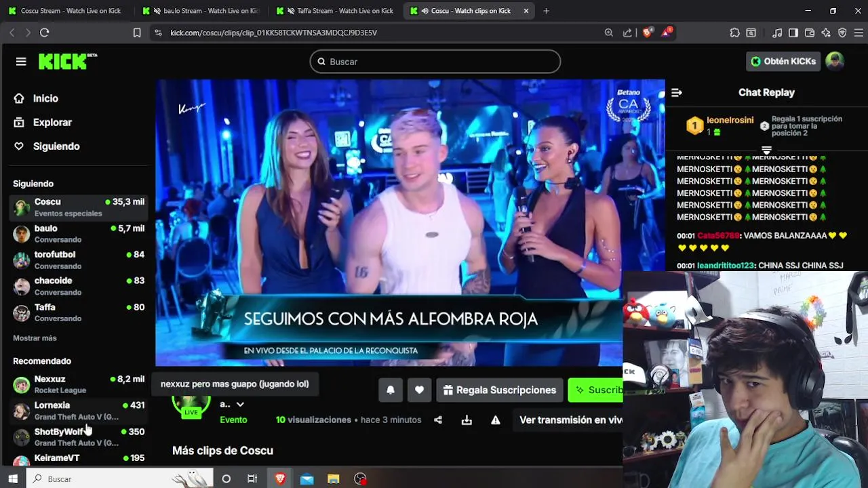Open Explorar in the sidebar
The width and height of the screenshot is (868, 488).
point(52,123)
